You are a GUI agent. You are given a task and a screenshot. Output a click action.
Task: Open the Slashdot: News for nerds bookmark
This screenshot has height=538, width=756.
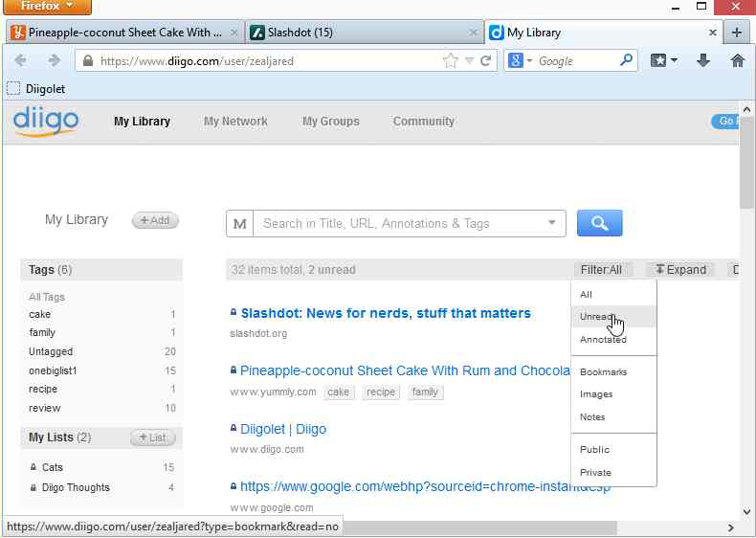(x=386, y=313)
